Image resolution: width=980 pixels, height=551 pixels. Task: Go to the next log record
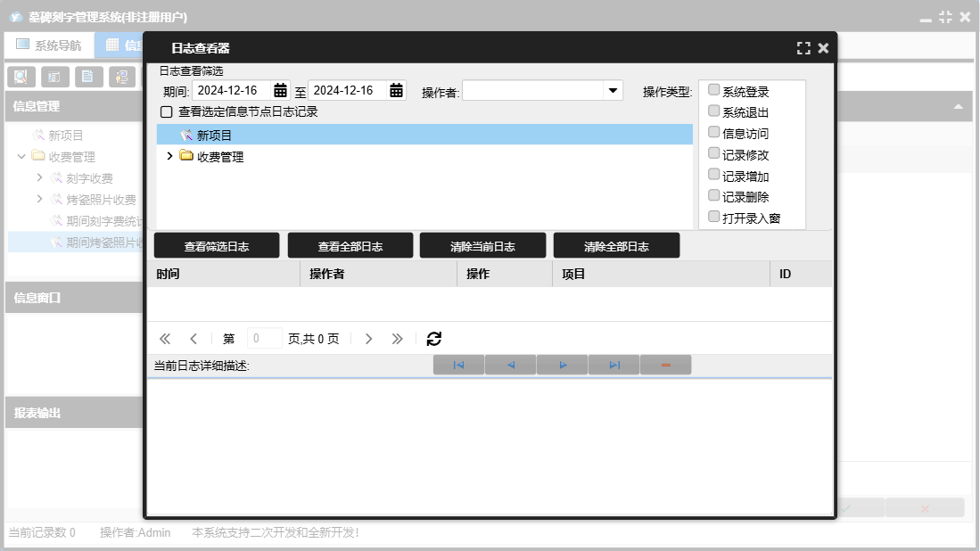pyautogui.click(x=563, y=365)
